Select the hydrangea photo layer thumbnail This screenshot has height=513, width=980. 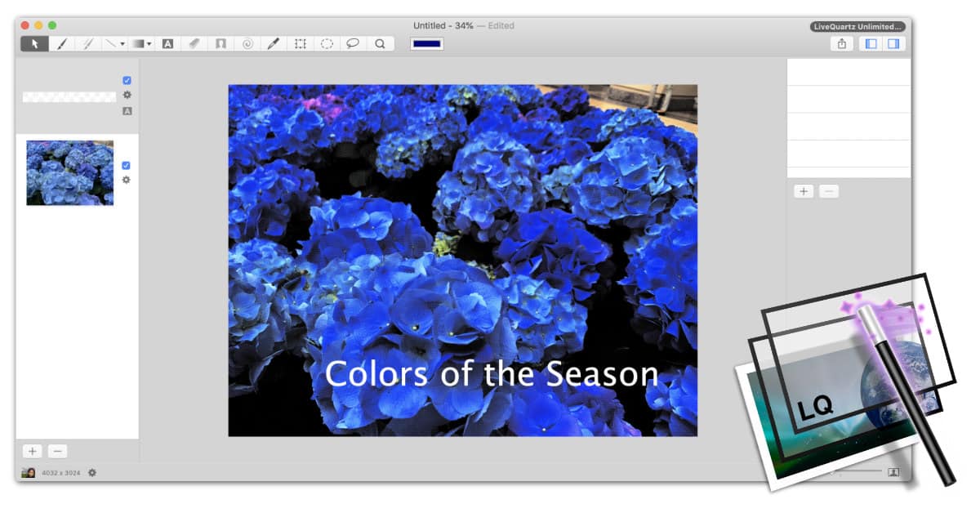(70, 172)
